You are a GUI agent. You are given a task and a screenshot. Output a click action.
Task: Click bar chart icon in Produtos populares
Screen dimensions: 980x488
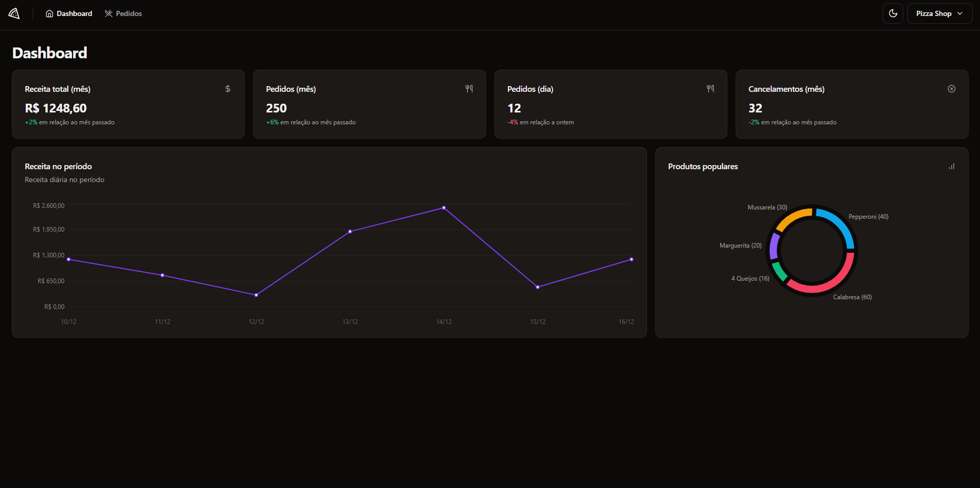pyautogui.click(x=952, y=166)
